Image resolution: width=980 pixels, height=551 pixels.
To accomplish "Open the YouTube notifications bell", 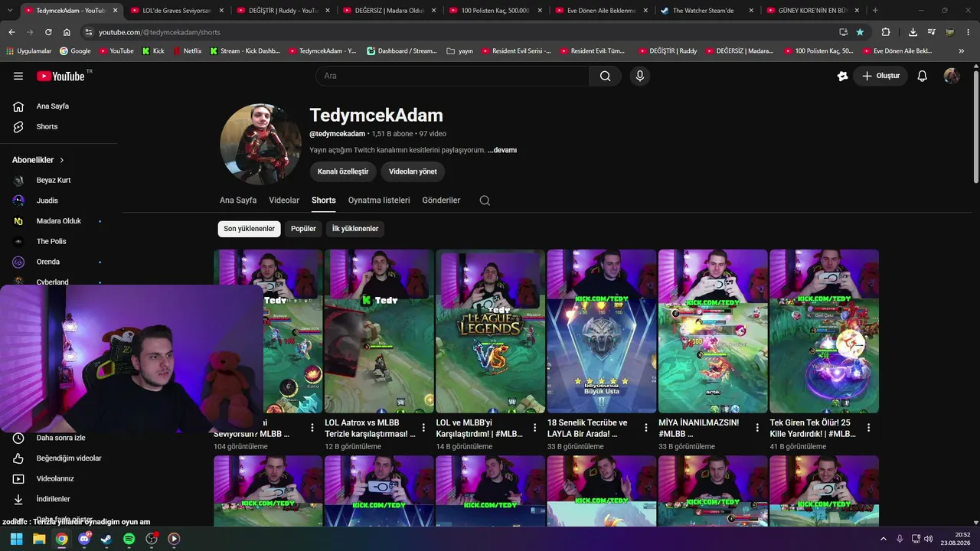I will pos(923,76).
